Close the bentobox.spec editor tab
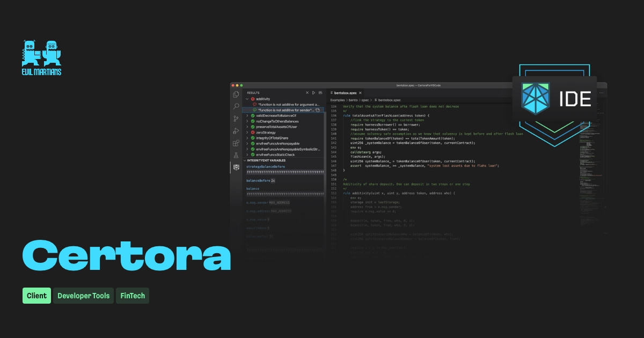644x338 pixels. coord(360,93)
